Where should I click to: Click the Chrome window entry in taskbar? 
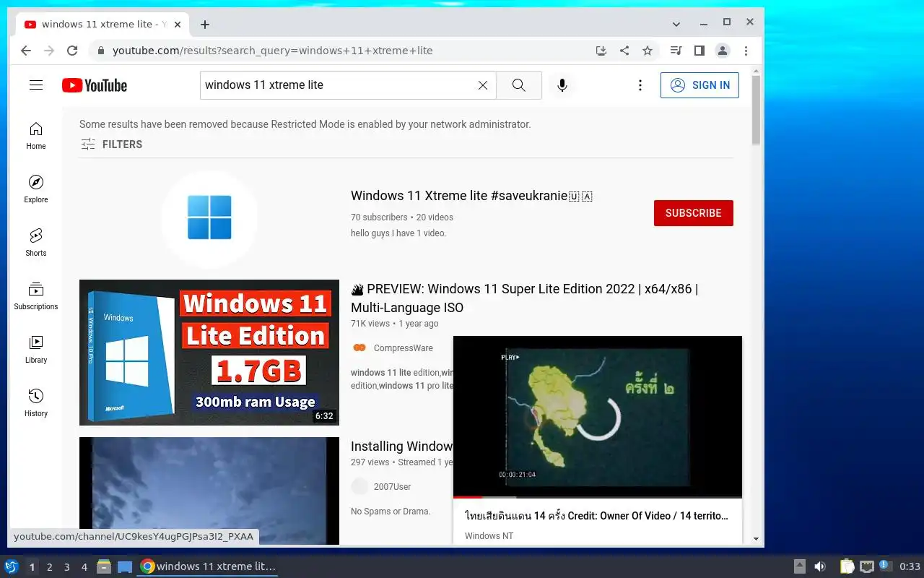(208, 567)
